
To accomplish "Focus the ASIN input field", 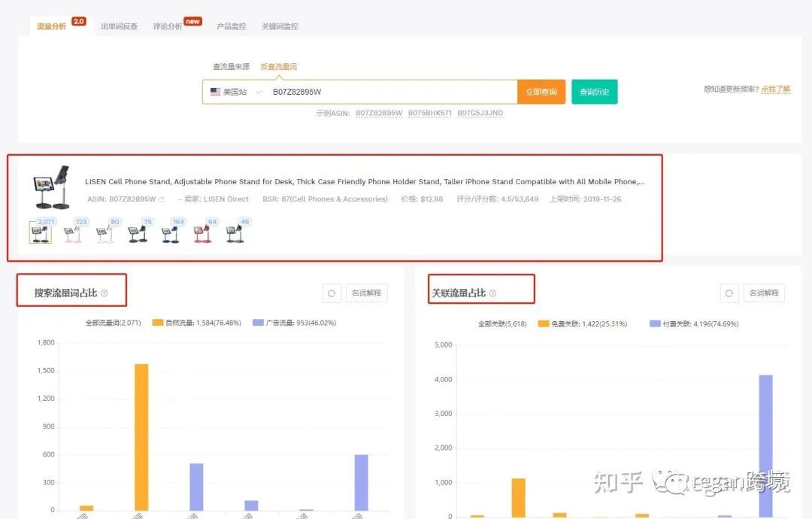I will pyautogui.click(x=392, y=92).
